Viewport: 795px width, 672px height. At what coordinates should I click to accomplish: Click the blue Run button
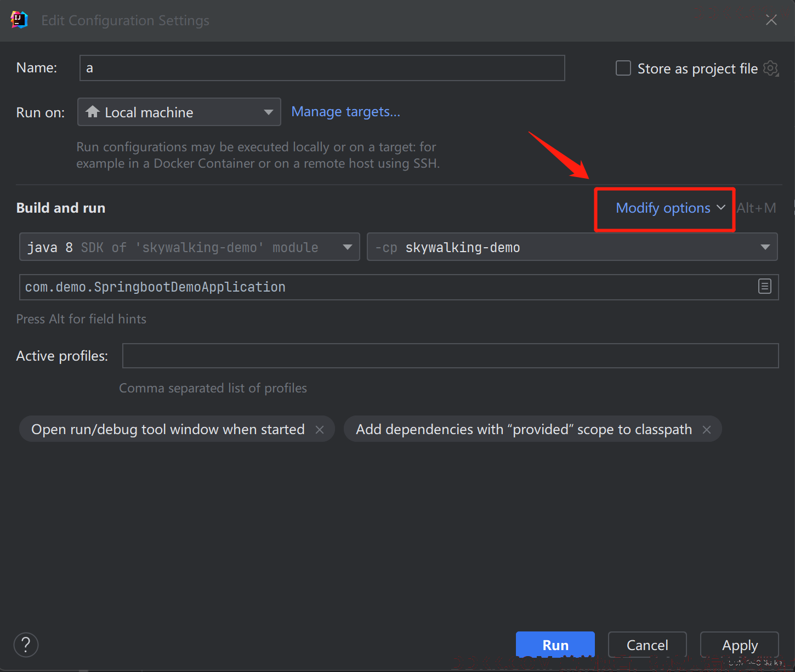pyautogui.click(x=555, y=645)
